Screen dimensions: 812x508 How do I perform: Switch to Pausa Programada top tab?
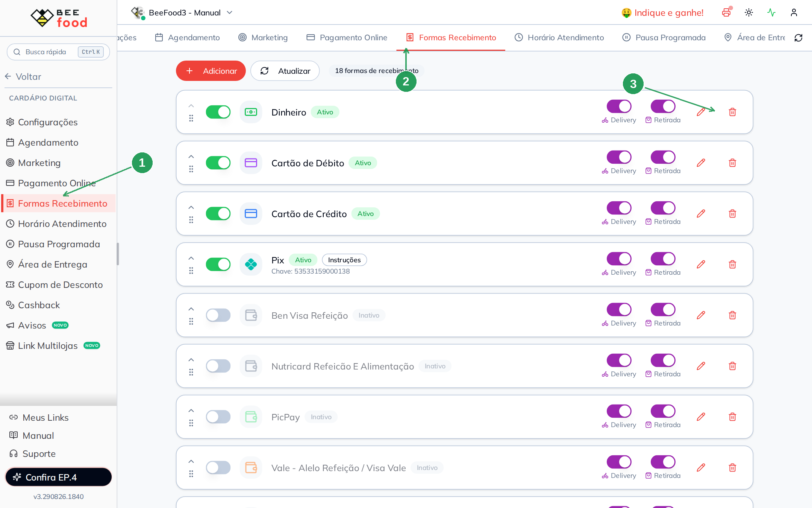pyautogui.click(x=664, y=38)
